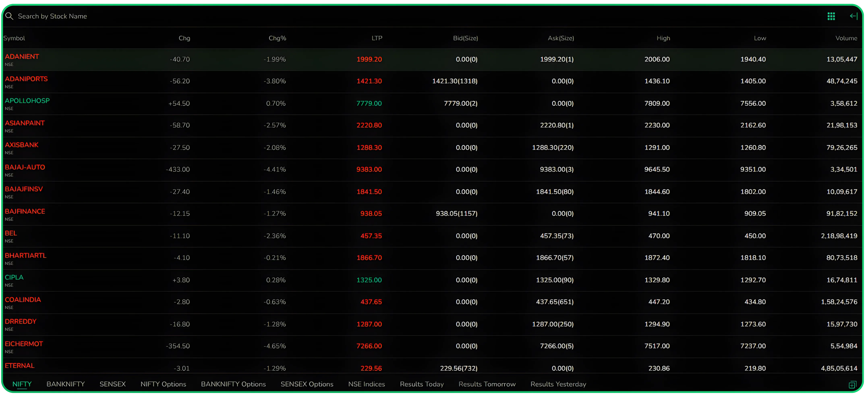
Task: Switch to the BANKNIFTY tab
Action: point(66,384)
